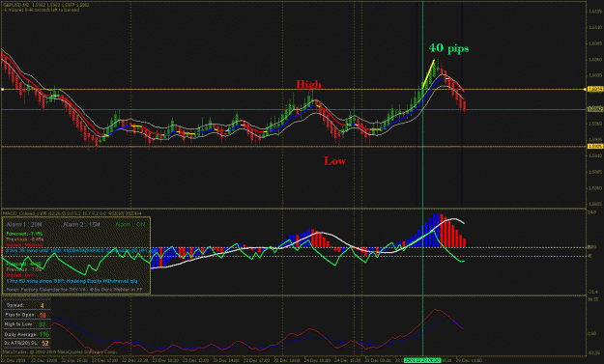
Task: Click the Pips to Open value
Action: coord(43,315)
